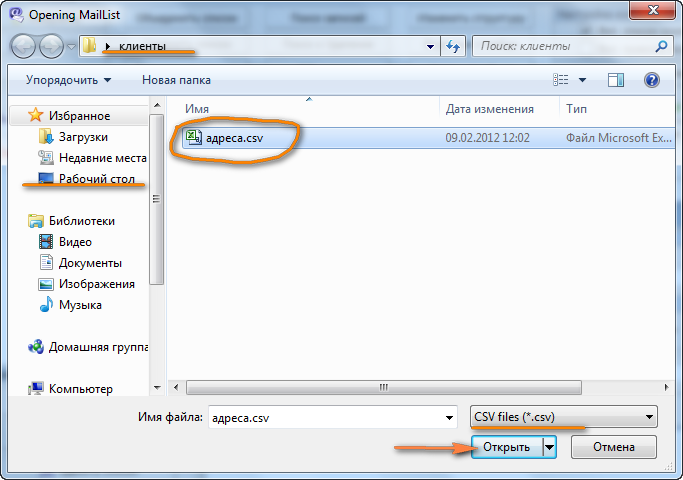Click the Отмена button
This screenshot has height=480, width=683.
pos(614,447)
